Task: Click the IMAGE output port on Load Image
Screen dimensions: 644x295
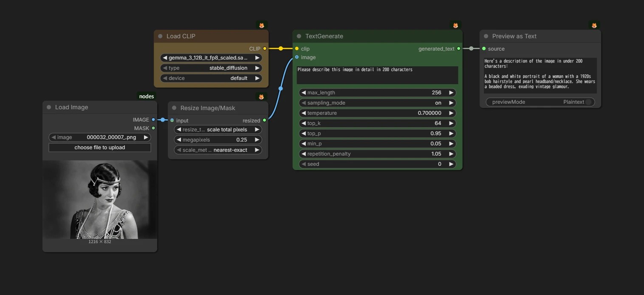Action: pos(153,120)
